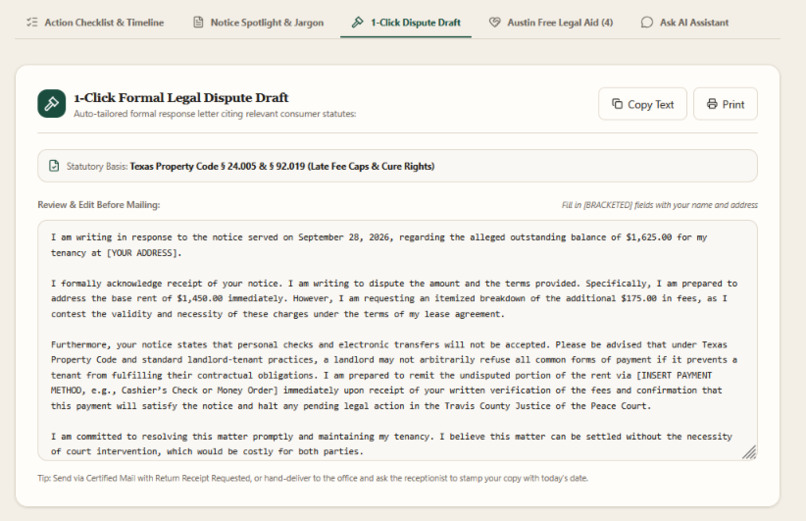Click the Copy Text button
The image size is (806, 521).
(643, 104)
